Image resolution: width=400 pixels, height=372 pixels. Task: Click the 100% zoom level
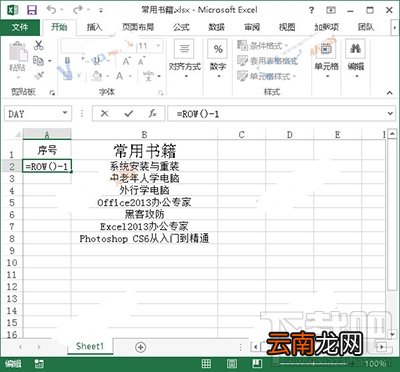[x=375, y=364]
